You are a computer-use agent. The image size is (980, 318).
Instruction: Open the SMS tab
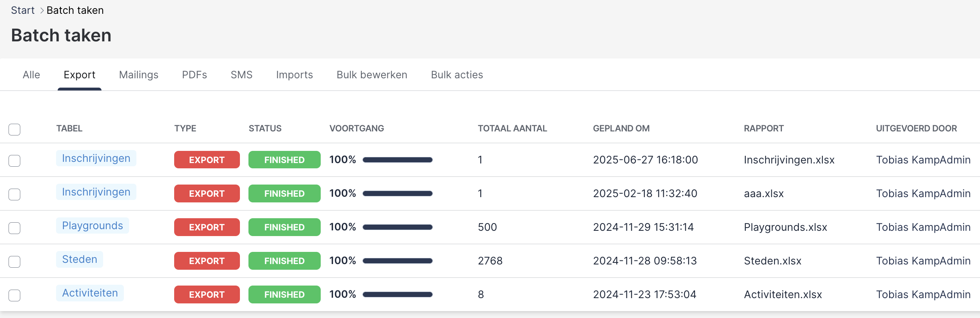242,75
